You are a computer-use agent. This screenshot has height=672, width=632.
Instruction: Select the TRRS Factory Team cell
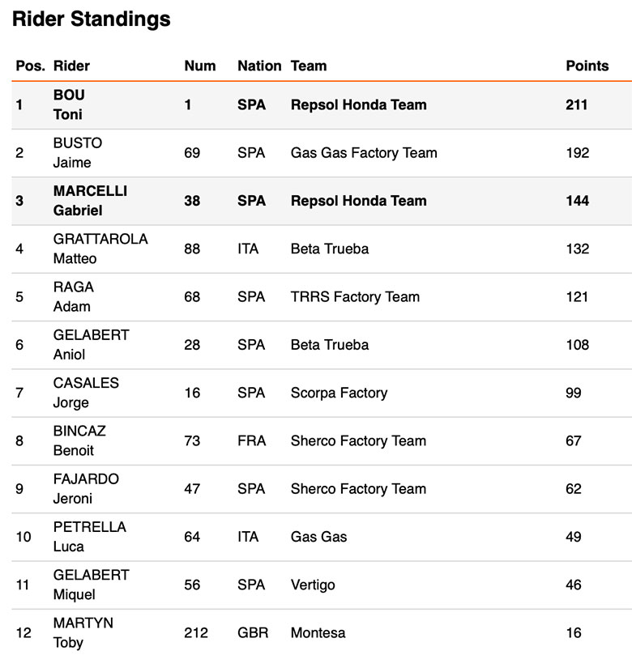pyautogui.click(x=355, y=296)
